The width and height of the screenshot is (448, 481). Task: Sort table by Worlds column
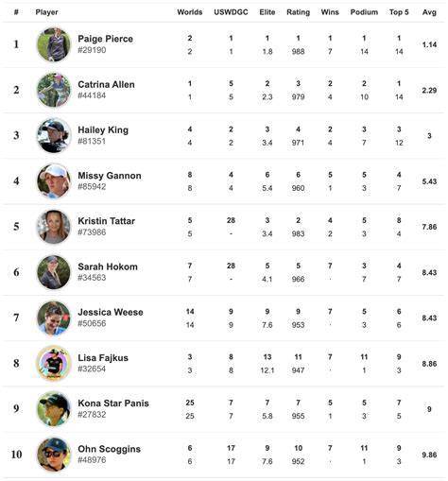point(190,12)
